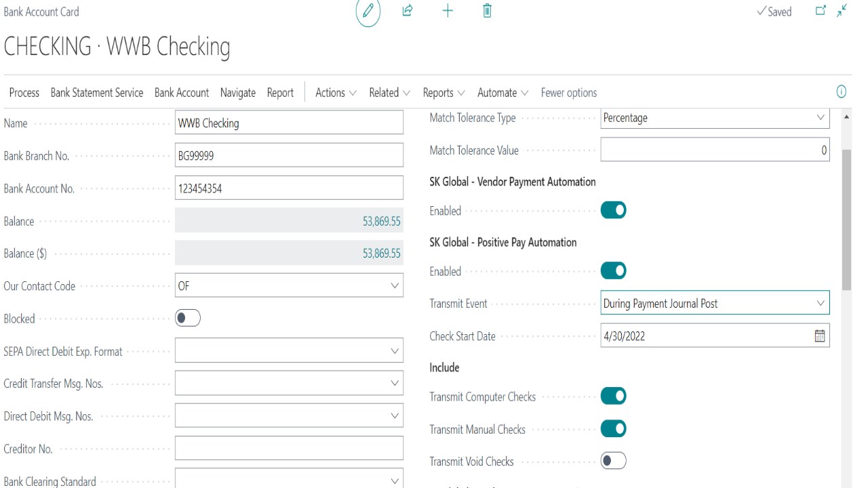Click the Bank Branch No. field
868x488 pixels.
[x=289, y=156]
